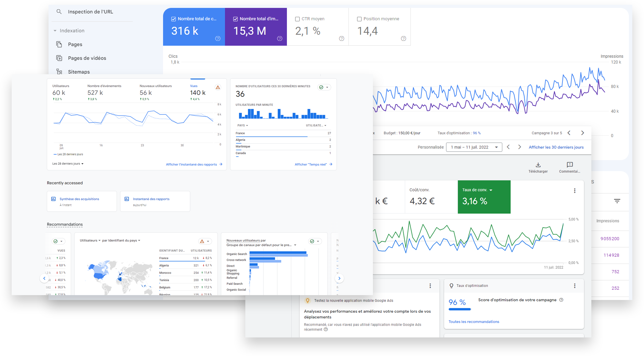
Task: Click Afficher l'instantané des rapports link
Action: [194, 165]
